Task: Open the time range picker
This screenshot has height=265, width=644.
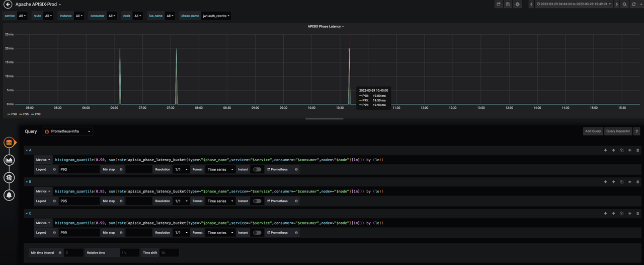Action: pyautogui.click(x=573, y=5)
